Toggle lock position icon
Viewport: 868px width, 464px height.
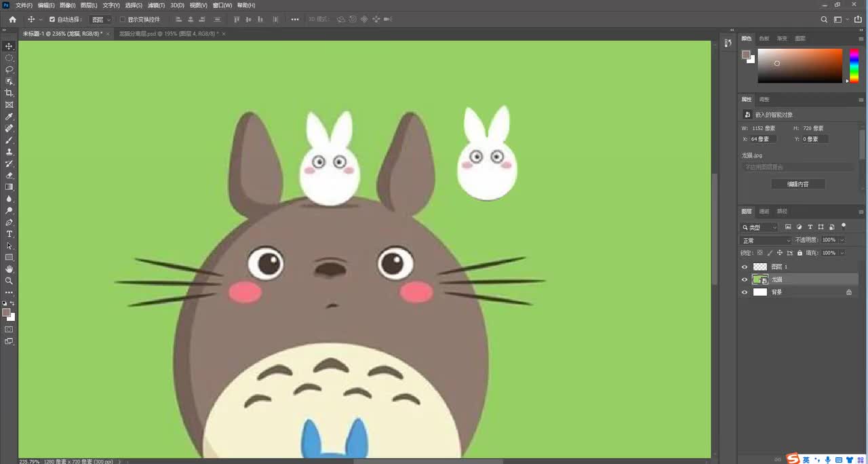pos(780,252)
